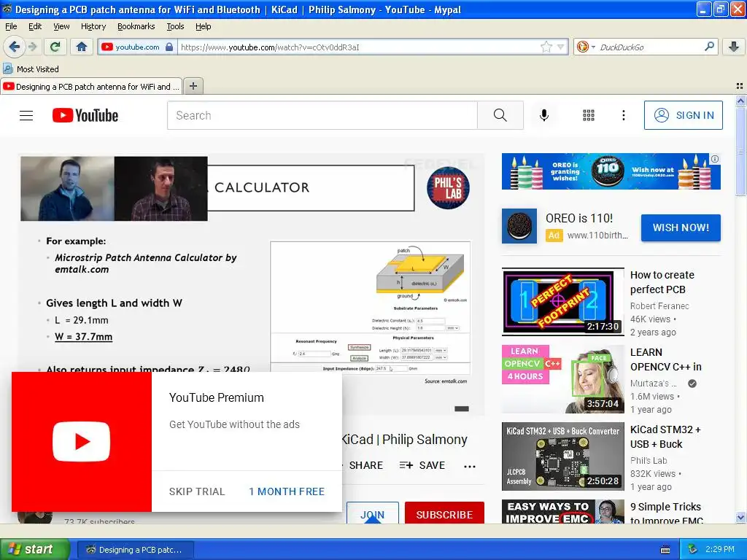
Task: Open the Tools menu
Action: pyautogui.click(x=175, y=26)
